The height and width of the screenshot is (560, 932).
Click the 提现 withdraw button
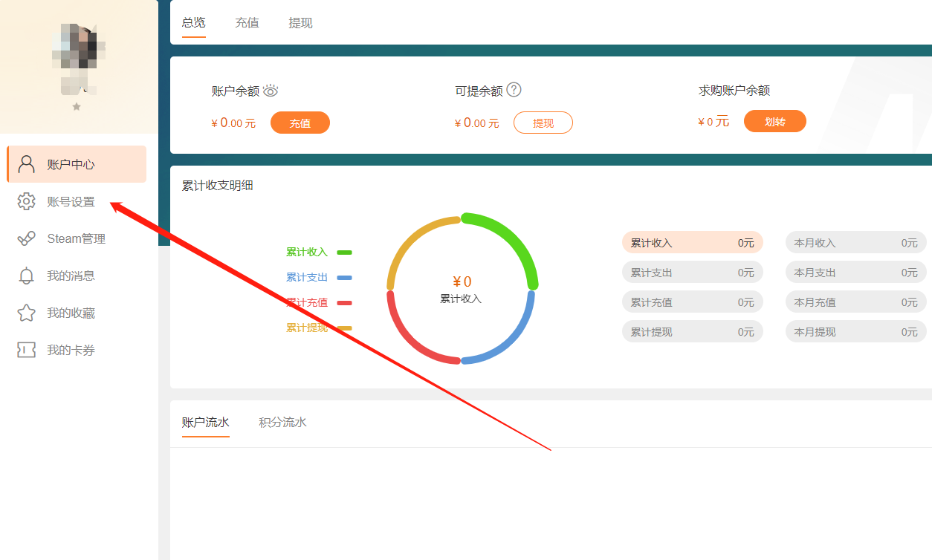point(543,123)
